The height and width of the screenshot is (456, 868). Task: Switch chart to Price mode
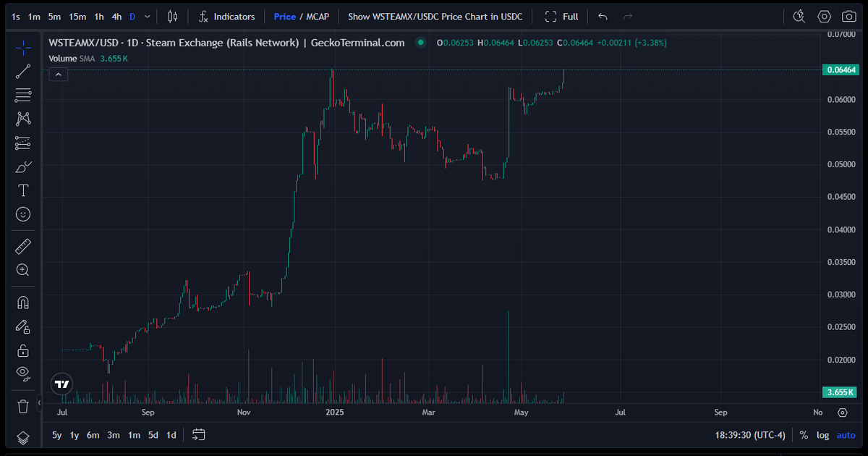285,17
